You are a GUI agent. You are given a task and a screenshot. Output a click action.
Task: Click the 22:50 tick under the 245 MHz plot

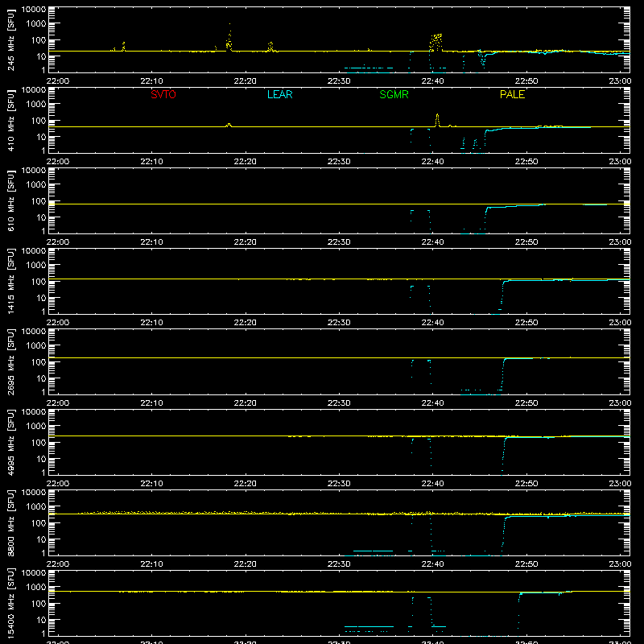coord(526,81)
